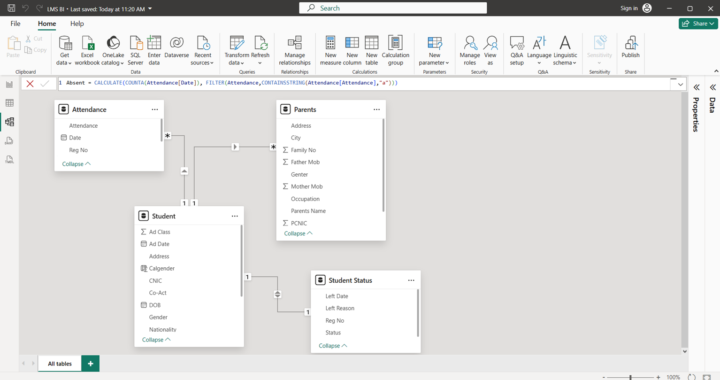The width and height of the screenshot is (720, 380).
Task: Select the Home ribbon tab
Action: tap(47, 23)
